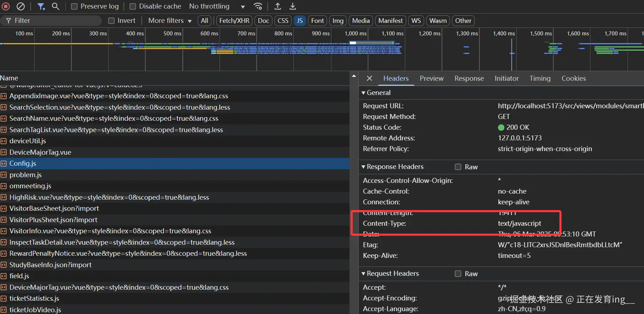Clear the network log

21,6
